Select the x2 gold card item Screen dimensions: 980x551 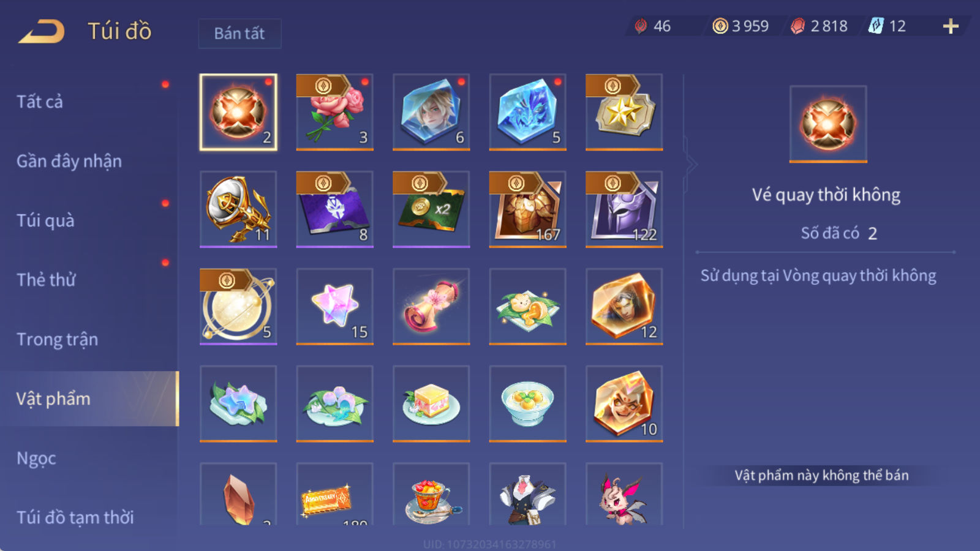click(431, 209)
